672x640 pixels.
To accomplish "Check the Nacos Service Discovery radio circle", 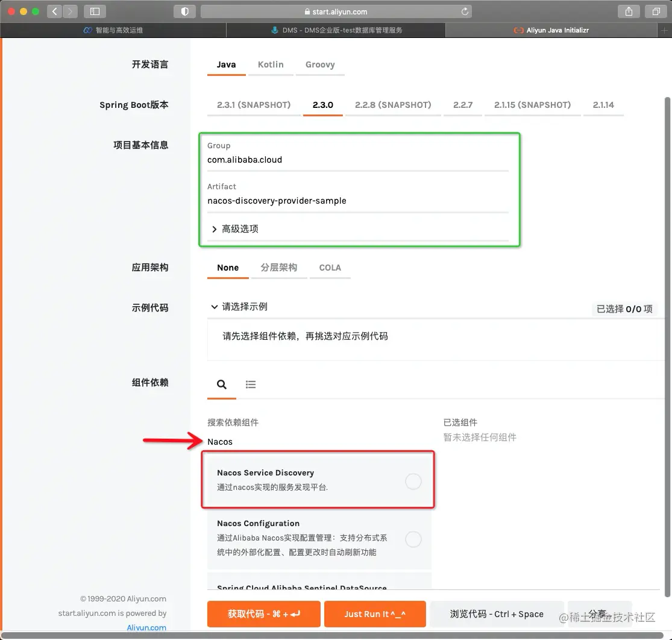I will coord(413,482).
